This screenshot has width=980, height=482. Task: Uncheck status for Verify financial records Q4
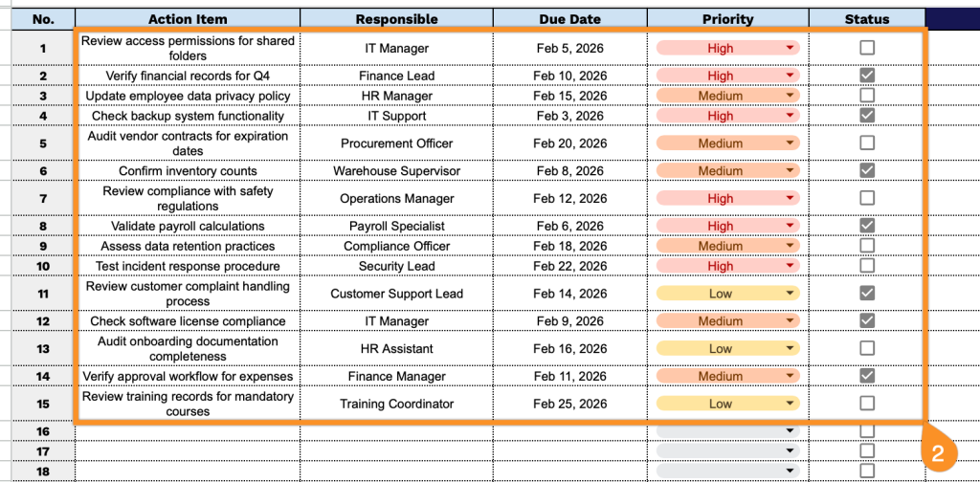867,76
